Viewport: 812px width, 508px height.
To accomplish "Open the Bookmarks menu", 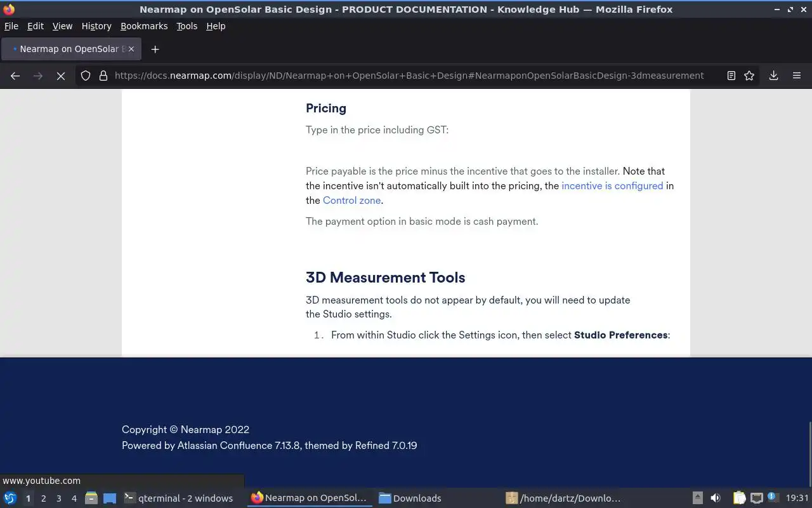I will (144, 26).
